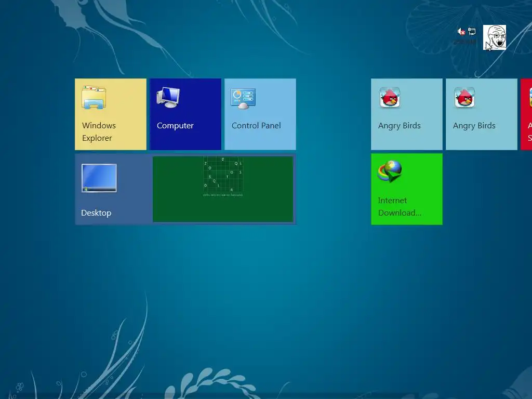
Task: Open the Windows Explorer tile
Action: (x=111, y=114)
